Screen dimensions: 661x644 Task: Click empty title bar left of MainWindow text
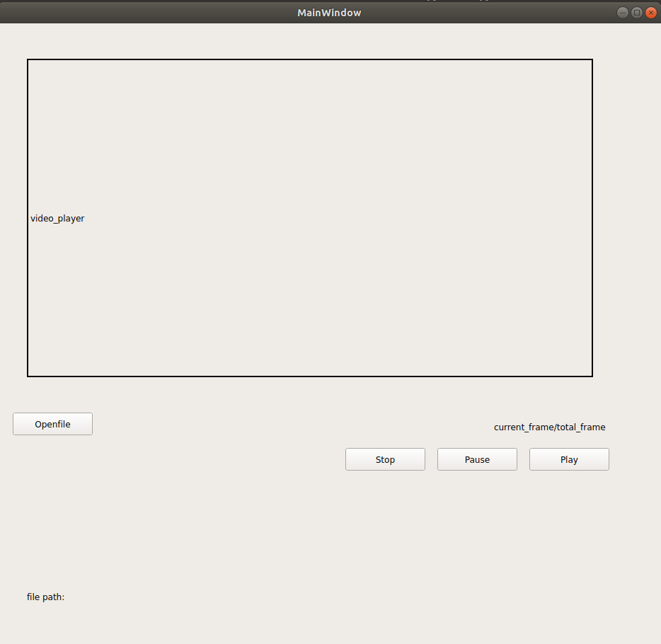[142, 13]
